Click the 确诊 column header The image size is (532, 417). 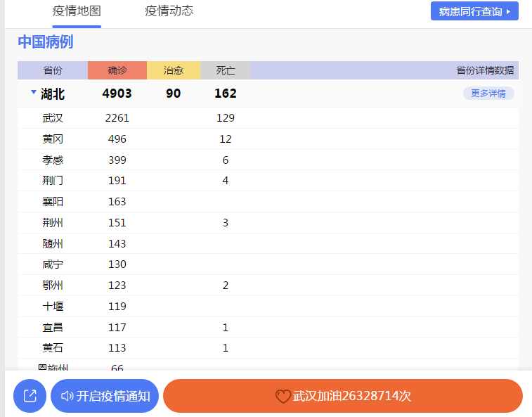(x=117, y=70)
